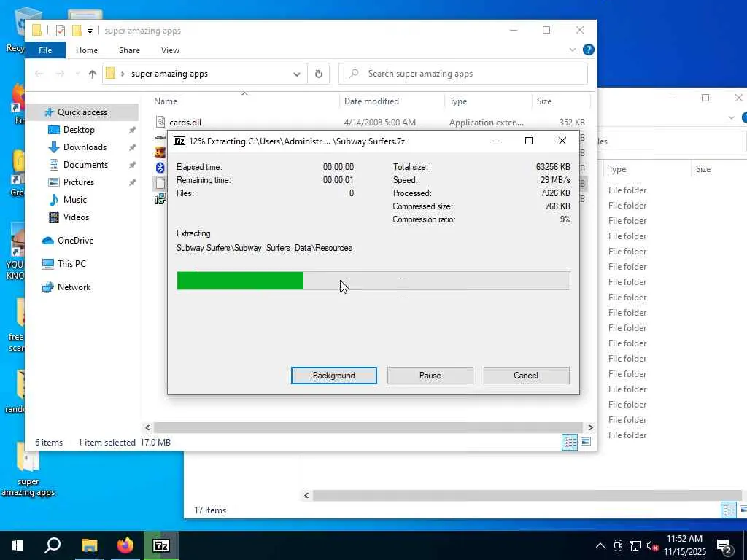Click the 7z icon in extraction dialog title
This screenshot has height=560, width=747.
[x=179, y=141]
